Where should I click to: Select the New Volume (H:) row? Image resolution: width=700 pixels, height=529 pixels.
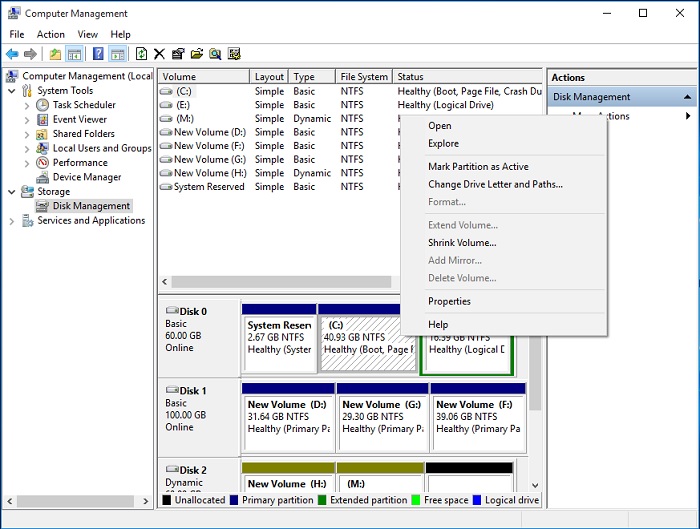pyautogui.click(x=279, y=173)
